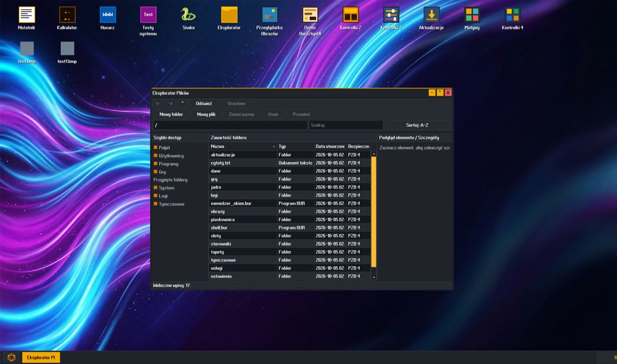Screen dimensions: 617x364
Task: Change sorting via Sortuj: A-Z button
Action: [x=417, y=125]
